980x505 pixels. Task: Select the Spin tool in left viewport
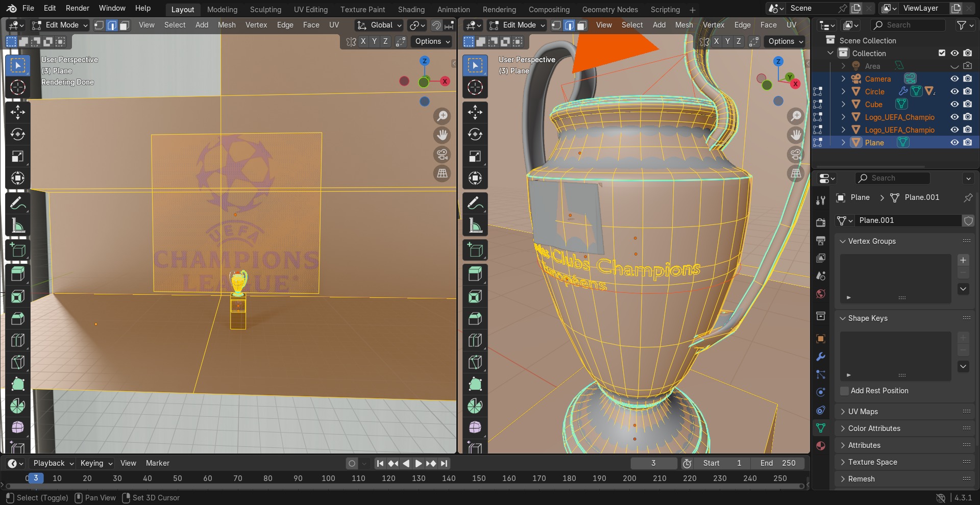[18, 406]
